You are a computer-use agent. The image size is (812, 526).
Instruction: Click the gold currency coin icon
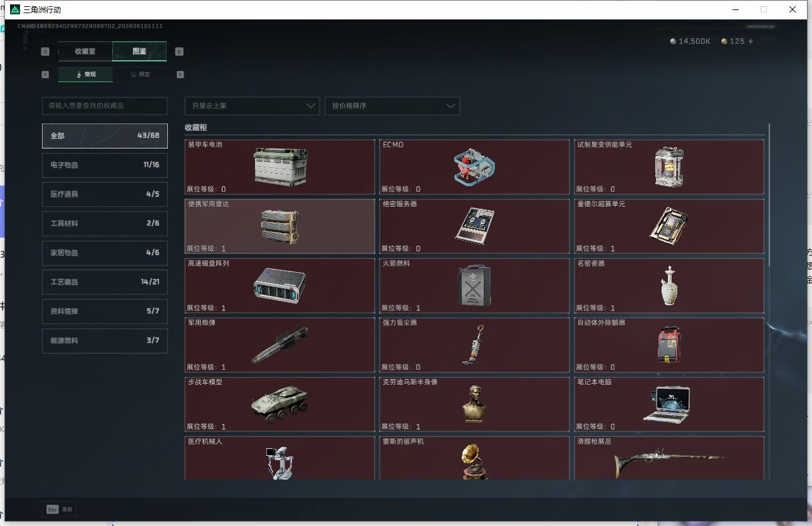pos(724,41)
